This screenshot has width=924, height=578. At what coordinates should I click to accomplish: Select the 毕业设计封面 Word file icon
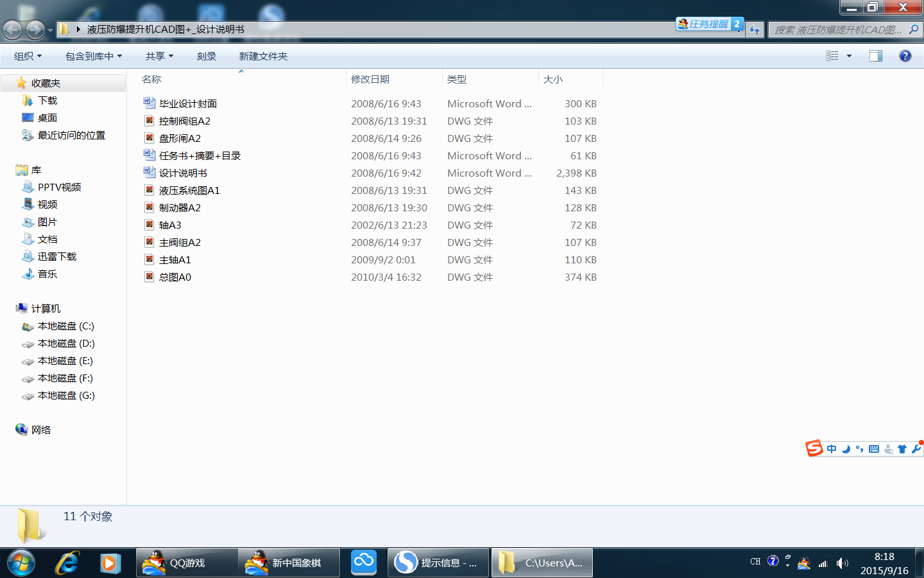click(x=150, y=103)
